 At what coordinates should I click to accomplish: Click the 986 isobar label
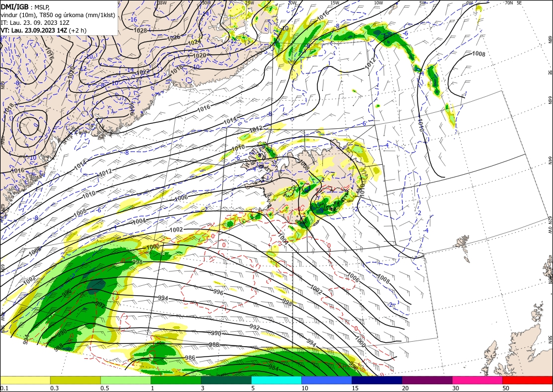click(x=190, y=358)
